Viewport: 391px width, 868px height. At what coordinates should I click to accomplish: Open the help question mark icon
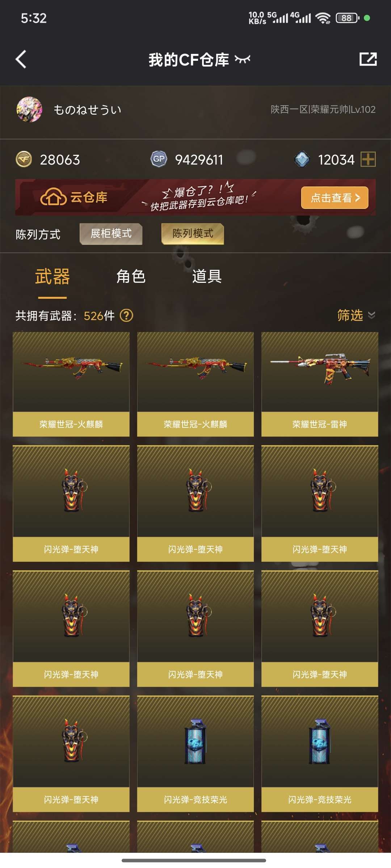coord(126,316)
